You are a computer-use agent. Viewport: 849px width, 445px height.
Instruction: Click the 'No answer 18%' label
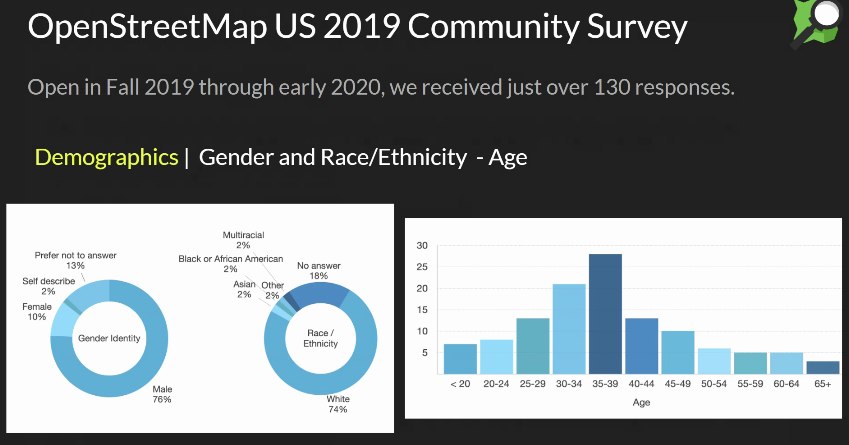pos(319,271)
